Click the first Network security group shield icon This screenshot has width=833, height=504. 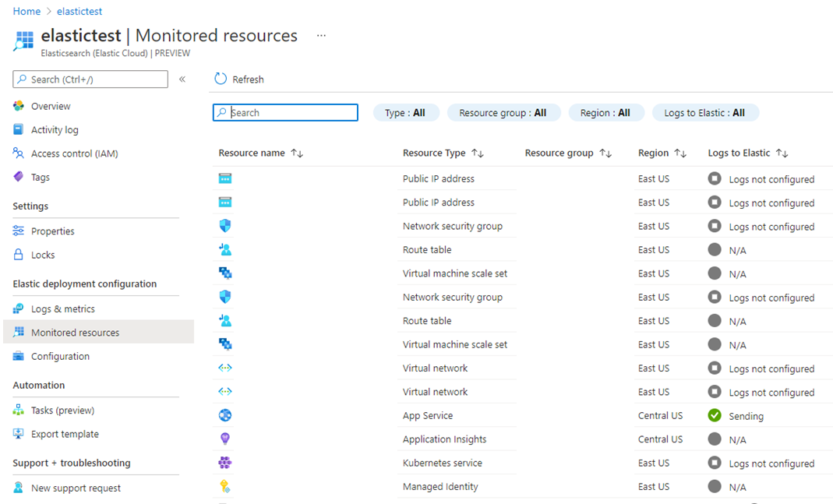click(225, 226)
